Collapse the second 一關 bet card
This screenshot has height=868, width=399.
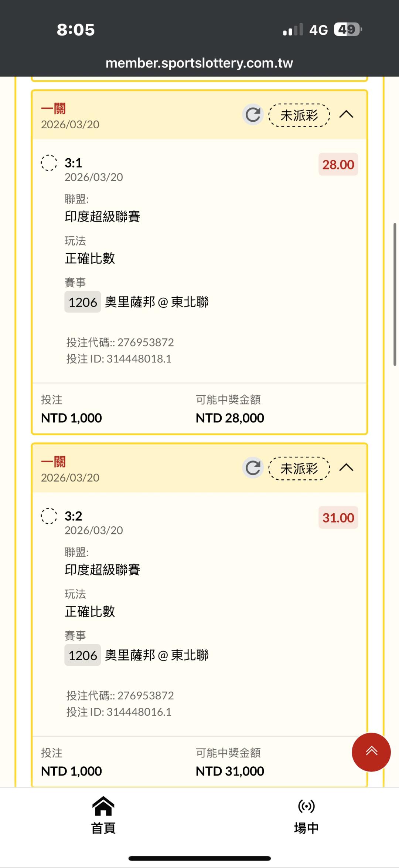point(346,468)
